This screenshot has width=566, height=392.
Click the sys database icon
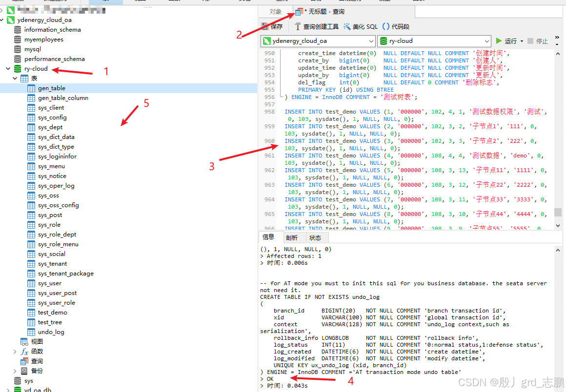click(x=18, y=381)
